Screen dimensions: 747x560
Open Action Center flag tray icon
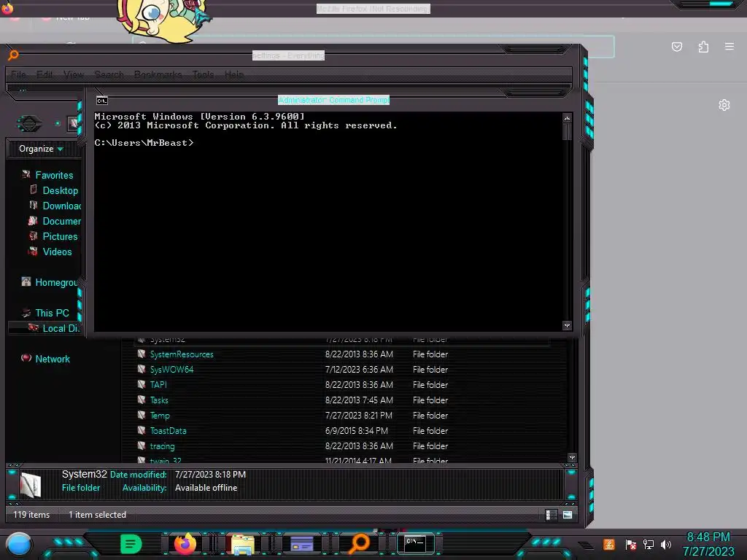[x=630, y=544]
